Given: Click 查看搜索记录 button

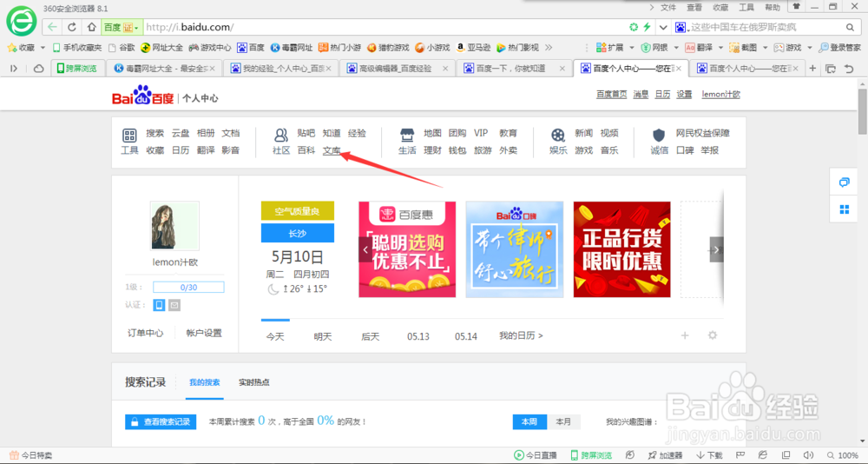Looking at the screenshot, I should pyautogui.click(x=161, y=422).
